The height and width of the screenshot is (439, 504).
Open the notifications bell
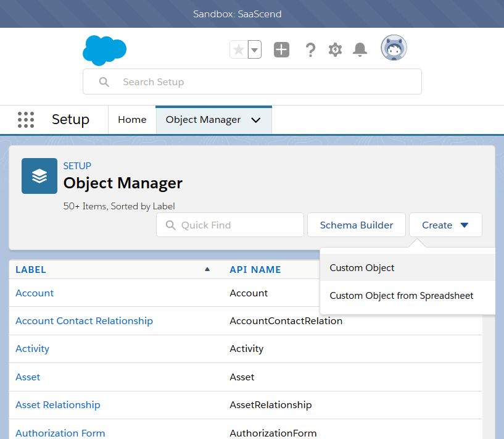coord(360,49)
